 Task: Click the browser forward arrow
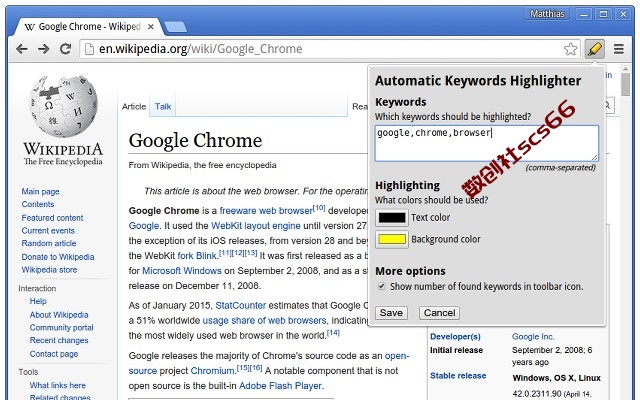click(x=43, y=49)
